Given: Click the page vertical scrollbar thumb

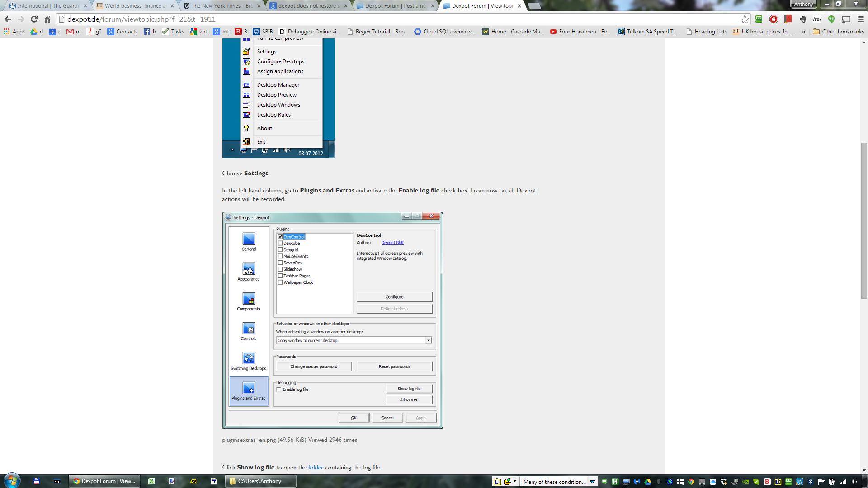Looking at the screenshot, I should point(864,221).
